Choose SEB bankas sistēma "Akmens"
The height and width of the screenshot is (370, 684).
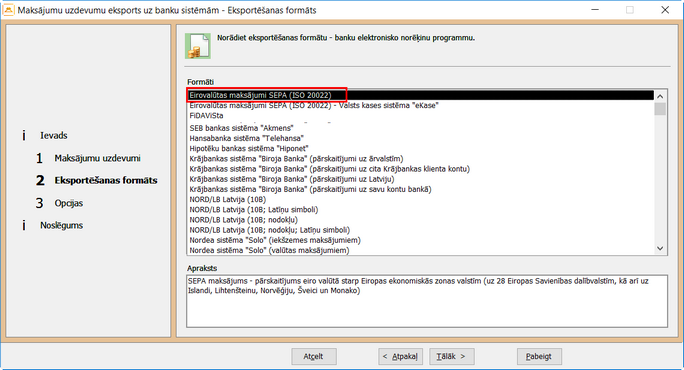[421, 128]
